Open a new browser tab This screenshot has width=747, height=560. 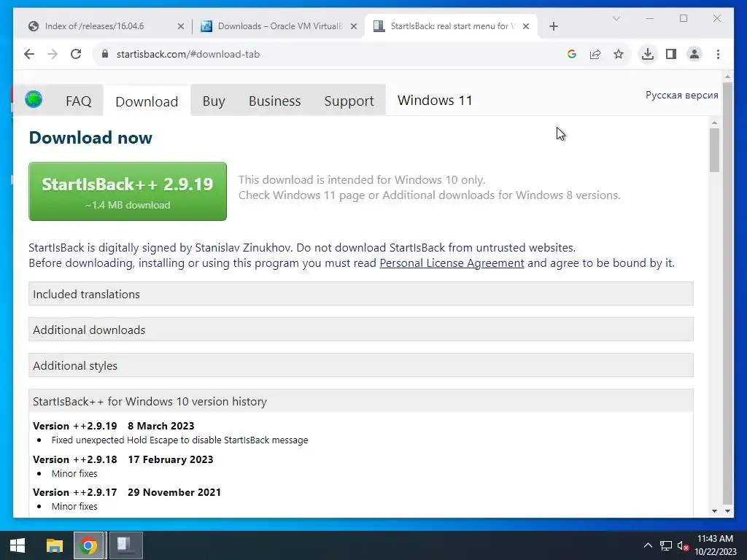click(x=553, y=26)
